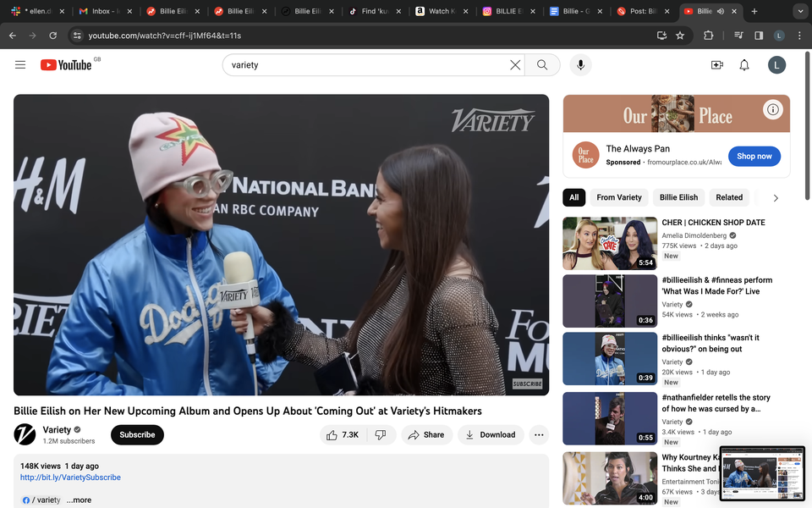Image resolution: width=812 pixels, height=508 pixels.
Task: Open Our Place advertiser logo
Action: coord(585,155)
